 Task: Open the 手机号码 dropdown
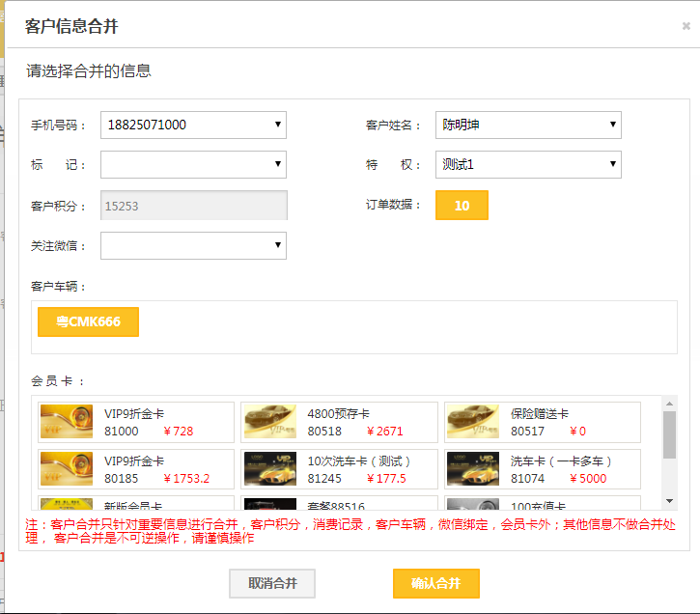pyautogui.click(x=193, y=125)
